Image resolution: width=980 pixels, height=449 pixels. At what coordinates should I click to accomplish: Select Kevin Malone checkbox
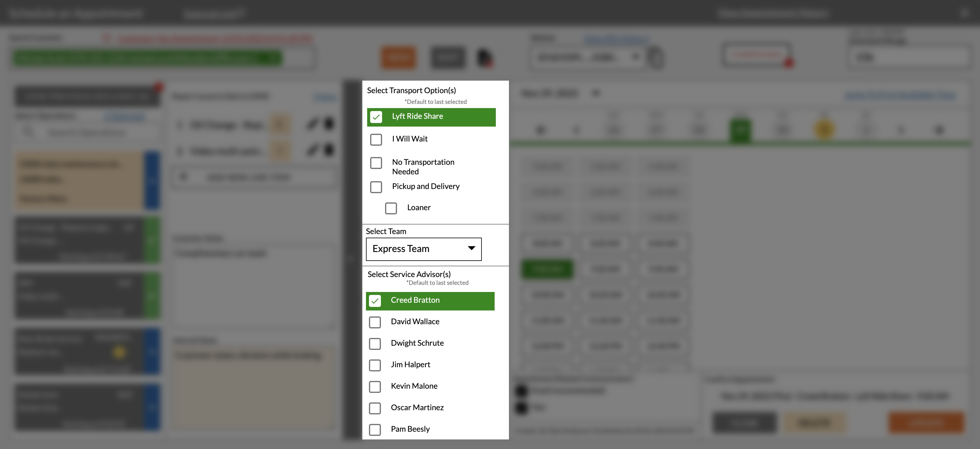[x=375, y=387]
